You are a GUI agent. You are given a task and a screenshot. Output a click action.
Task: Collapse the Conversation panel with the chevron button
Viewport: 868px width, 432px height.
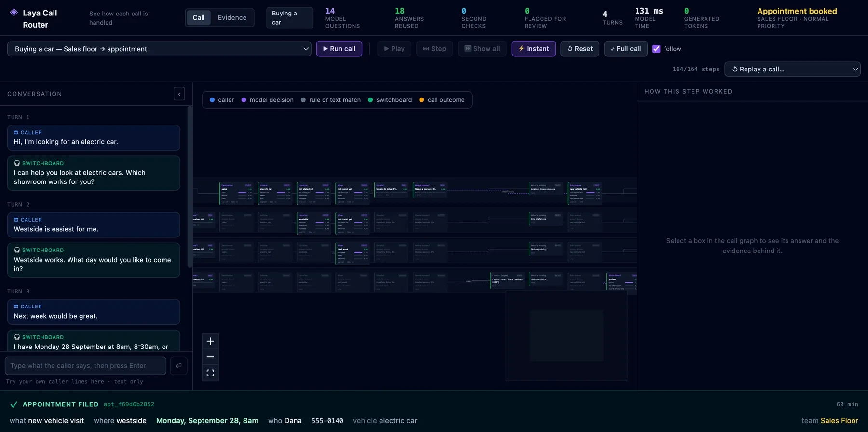click(x=179, y=94)
